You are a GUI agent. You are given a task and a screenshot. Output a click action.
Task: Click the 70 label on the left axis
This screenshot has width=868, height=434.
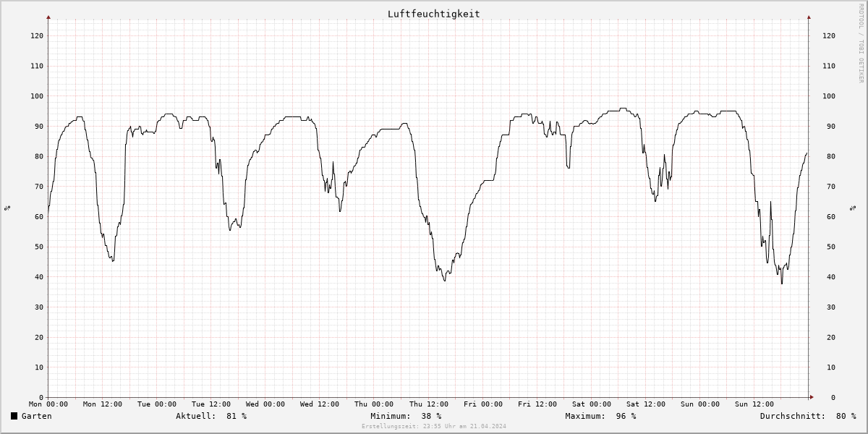coord(39,187)
